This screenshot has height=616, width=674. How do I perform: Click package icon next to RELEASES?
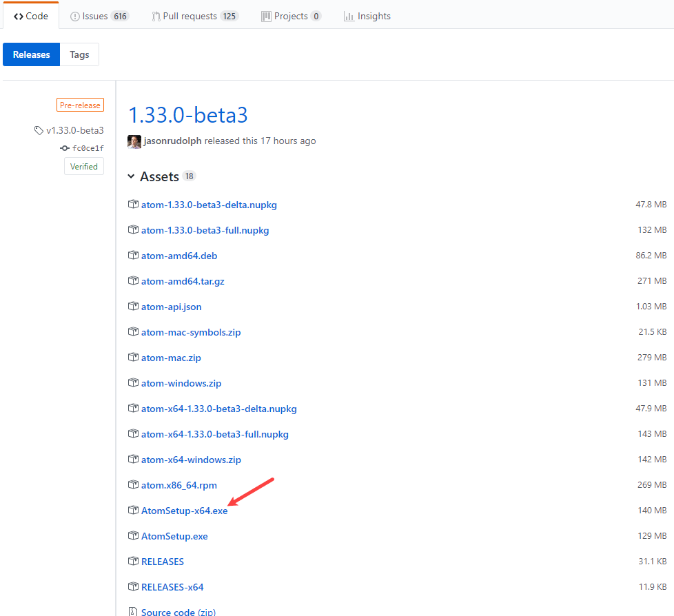click(133, 561)
